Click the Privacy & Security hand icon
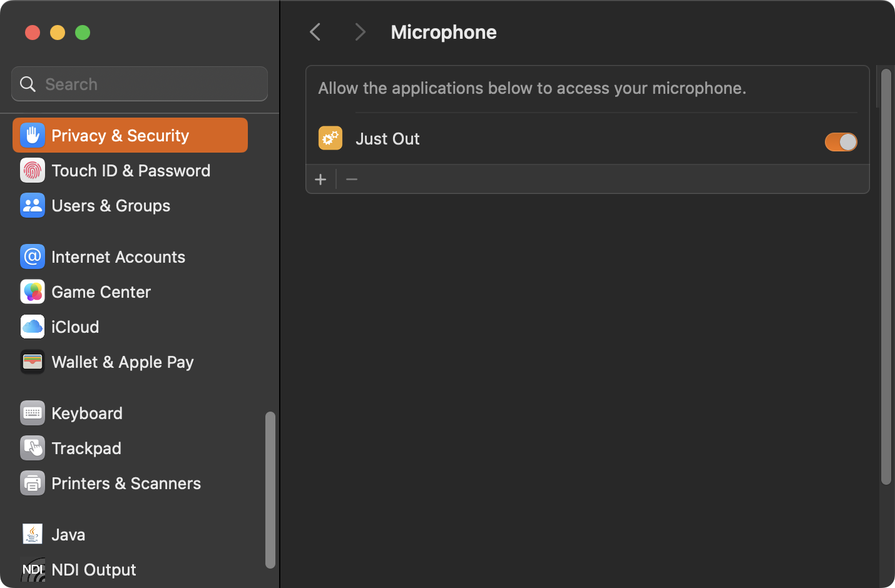 click(33, 135)
